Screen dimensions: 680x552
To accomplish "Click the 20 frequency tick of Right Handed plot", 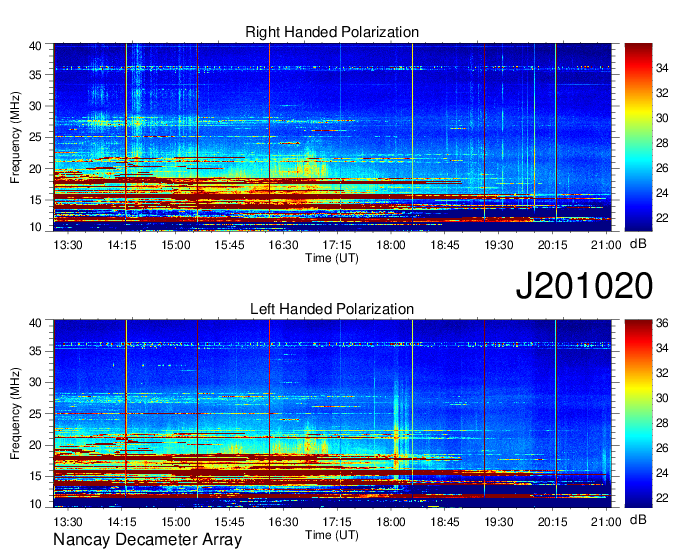I will 35,169.
